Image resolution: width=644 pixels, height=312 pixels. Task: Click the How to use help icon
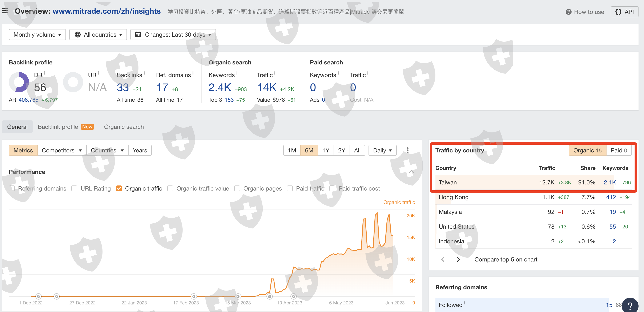coord(568,12)
